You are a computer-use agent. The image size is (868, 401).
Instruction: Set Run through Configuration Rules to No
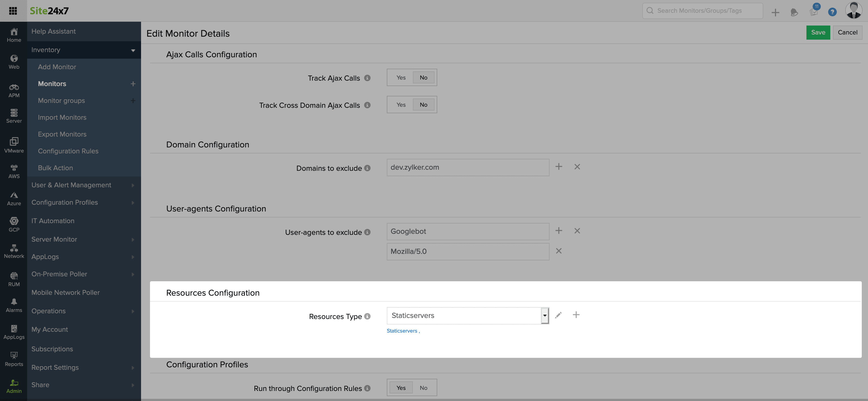click(423, 388)
